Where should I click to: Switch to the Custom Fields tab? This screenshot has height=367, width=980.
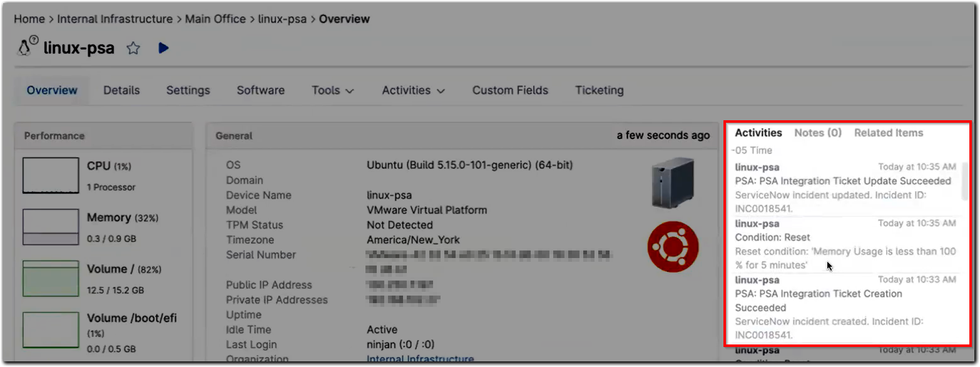(x=510, y=90)
